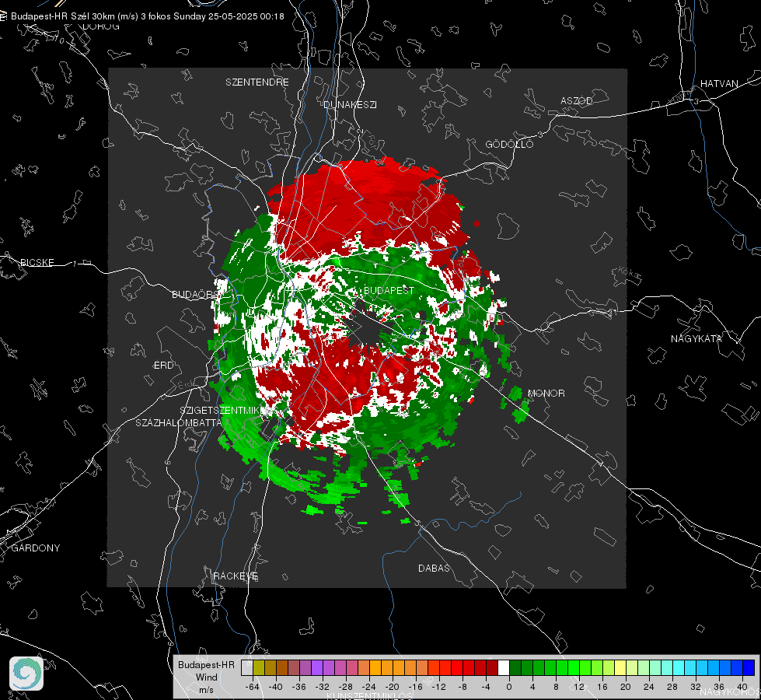This screenshot has width=761, height=700.
Task: Click the 'Wind' label in the legend
Action: (206, 677)
